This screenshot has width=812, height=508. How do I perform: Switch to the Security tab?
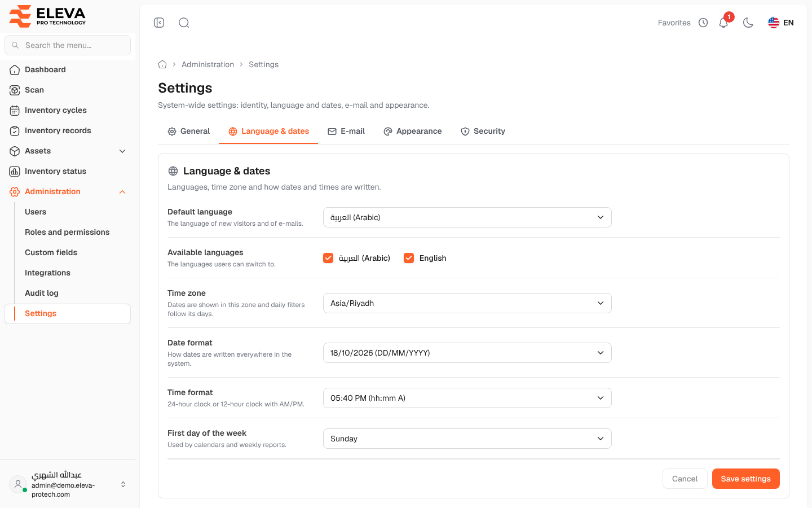coord(483,132)
